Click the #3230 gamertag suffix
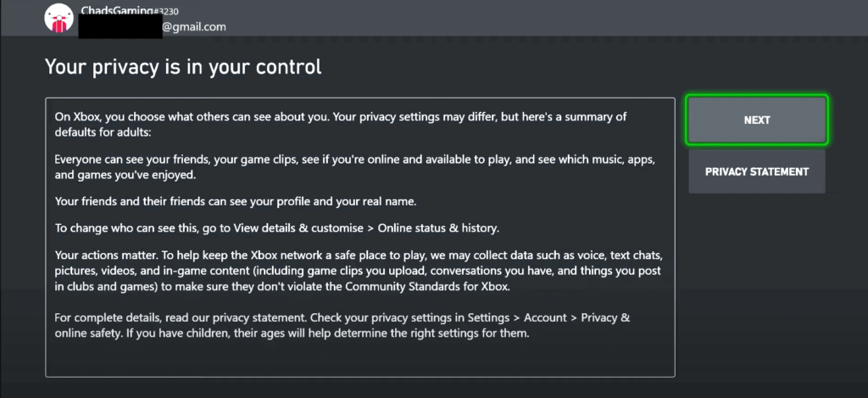Screen dimensions: 868x398 click(169, 11)
